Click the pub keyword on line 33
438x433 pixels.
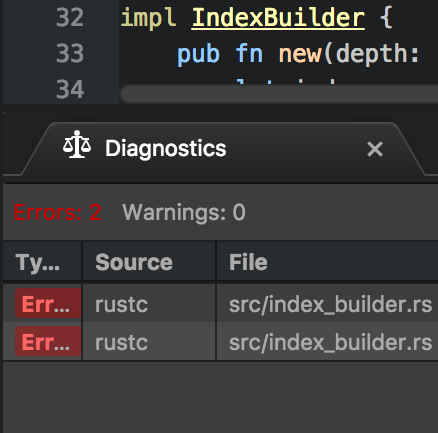(x=198, y=54)
